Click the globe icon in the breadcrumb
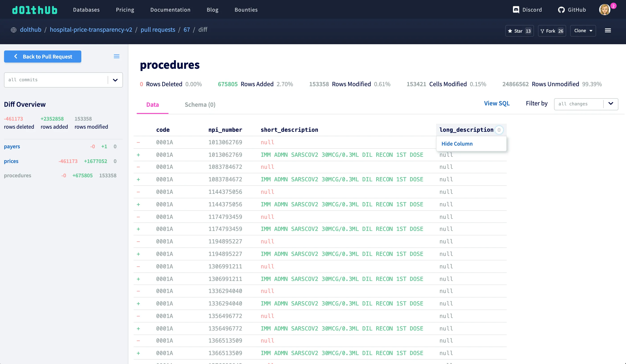The image size is (626, 364). coord(13,30)
